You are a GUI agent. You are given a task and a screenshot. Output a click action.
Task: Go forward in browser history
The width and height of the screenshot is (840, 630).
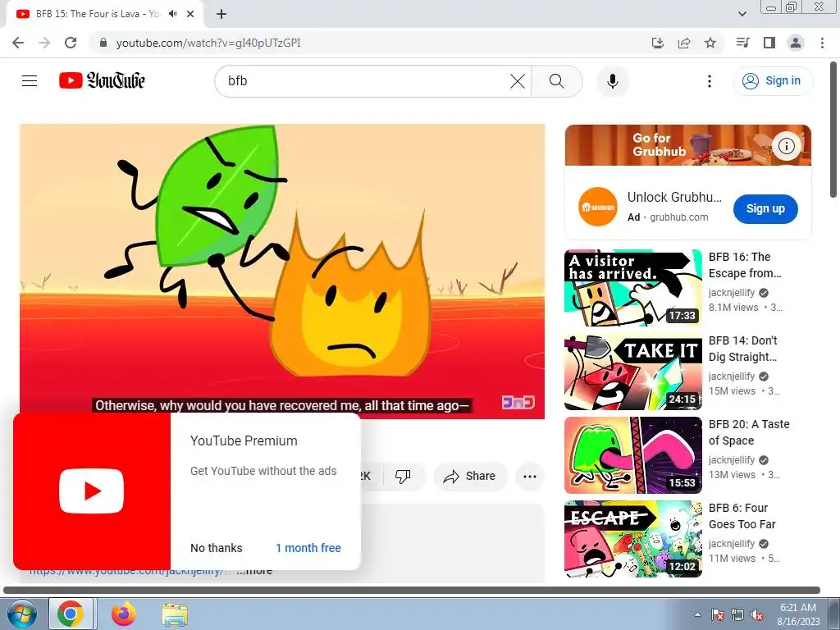click(44, 43)
